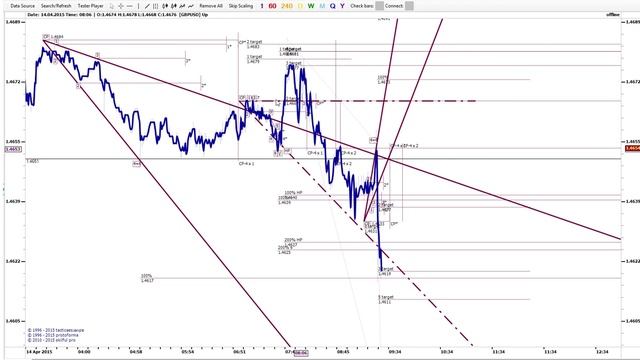The image size is (640, 360).
Task: Switch to the quarterly Q timeframe
Action: (333, 6)
